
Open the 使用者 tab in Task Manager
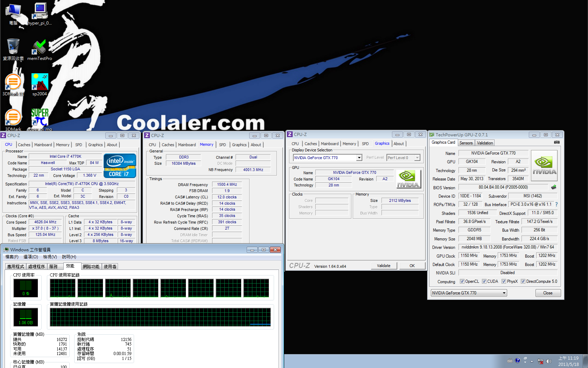coord(110,267)
